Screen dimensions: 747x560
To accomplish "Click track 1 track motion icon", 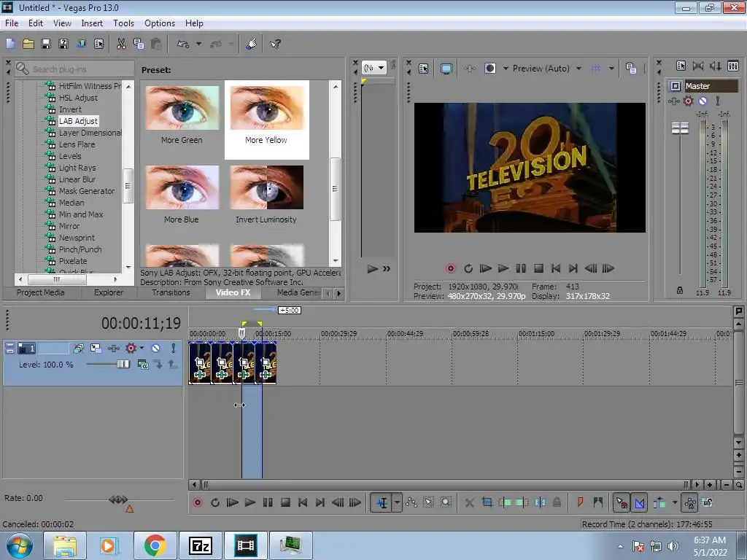I will coord(96,348).
